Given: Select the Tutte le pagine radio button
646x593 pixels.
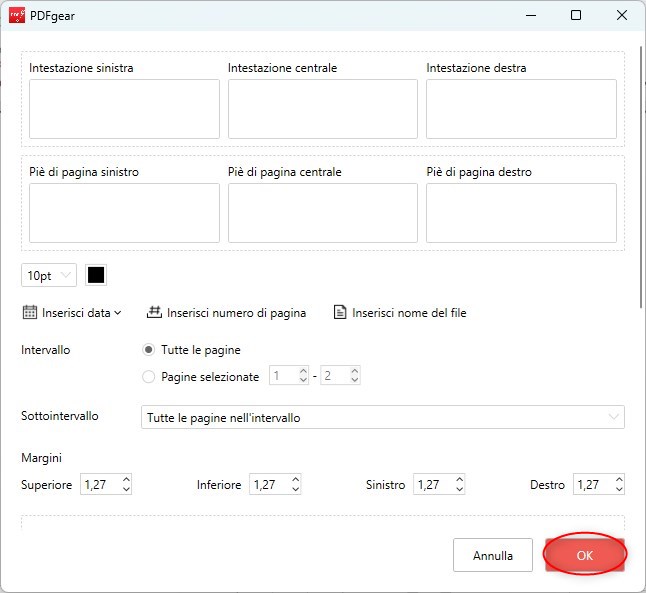Looking at the screenshot, I should click(148, 350).
